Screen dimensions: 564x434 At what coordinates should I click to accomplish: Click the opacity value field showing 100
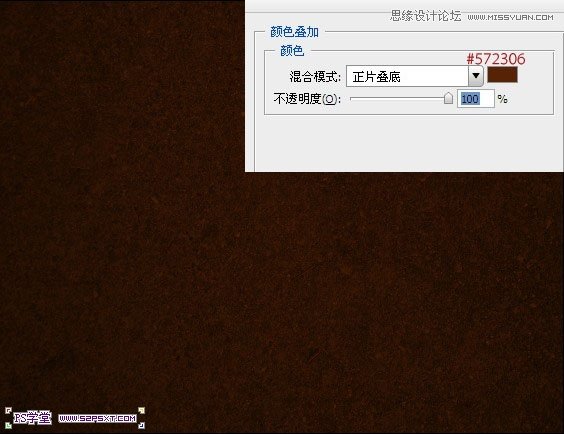pos(476,99)
